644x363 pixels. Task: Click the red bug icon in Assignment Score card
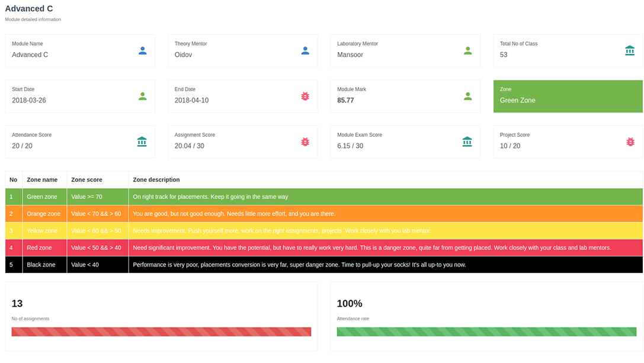[305, 142]
